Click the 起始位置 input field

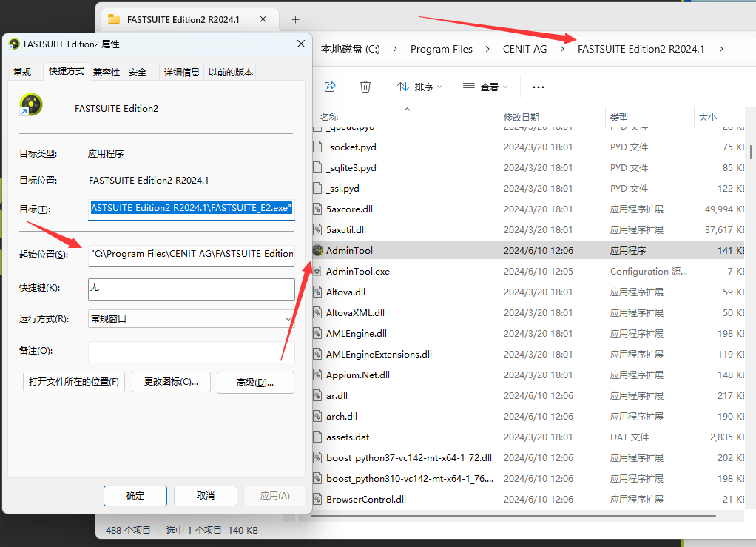pos(191,254)
